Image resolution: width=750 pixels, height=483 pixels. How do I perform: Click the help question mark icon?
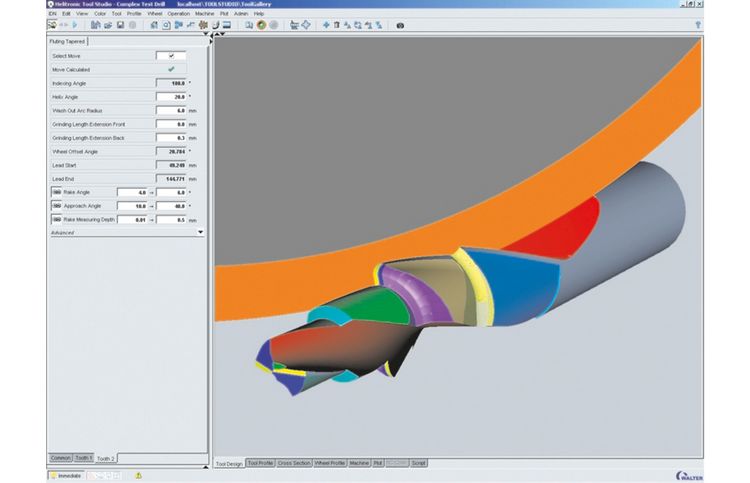pos(697,25)
